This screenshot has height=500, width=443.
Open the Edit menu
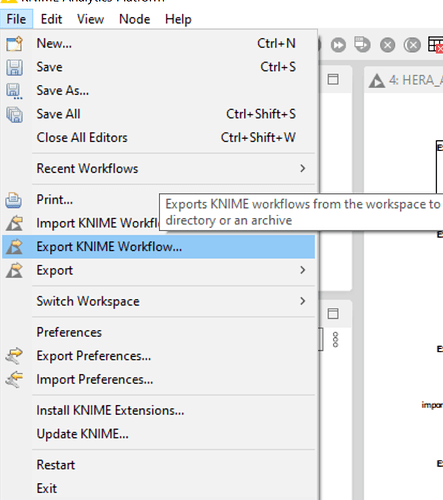coord(51,19)
